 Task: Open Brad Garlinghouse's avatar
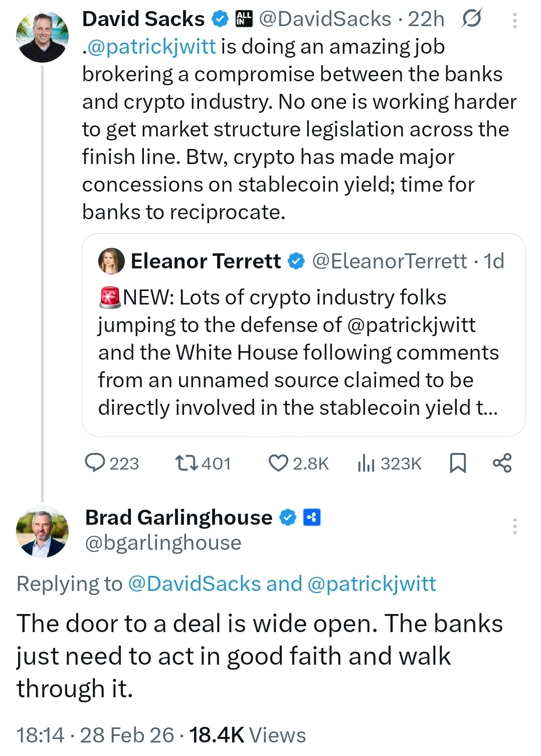[x=43, y=532]
